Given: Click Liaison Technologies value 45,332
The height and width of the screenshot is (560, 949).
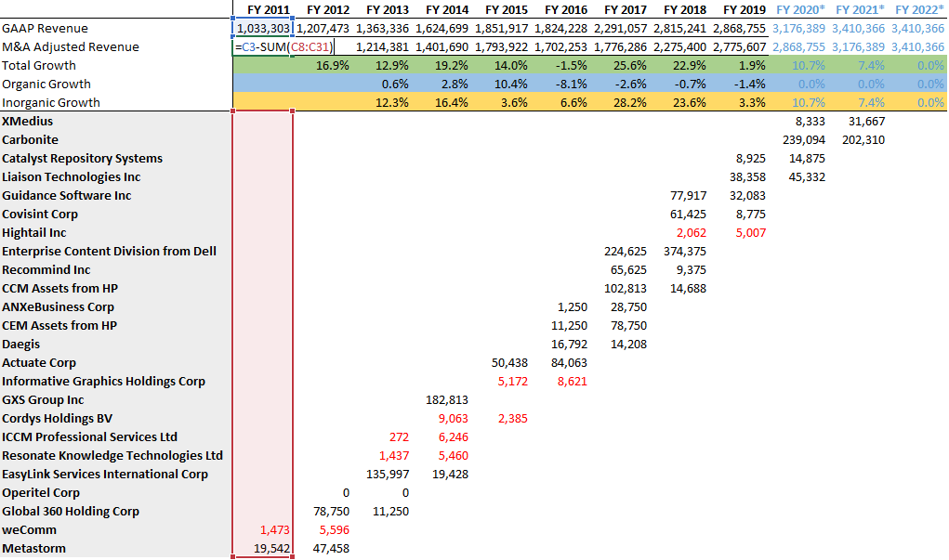Looking at the screenshot, I should coord(807,177).
